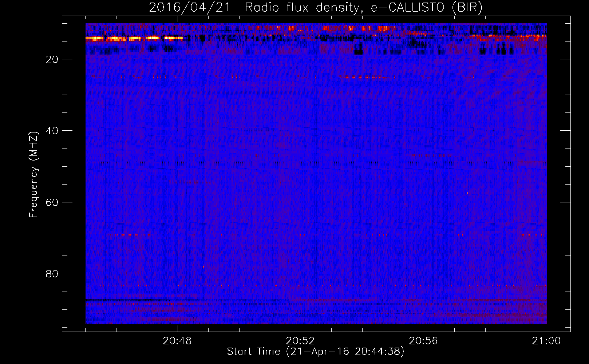Image resolution: width=589 pixels, height=364 pixels.
Task: Click the 20:56 time tick label
Action: 423,341
